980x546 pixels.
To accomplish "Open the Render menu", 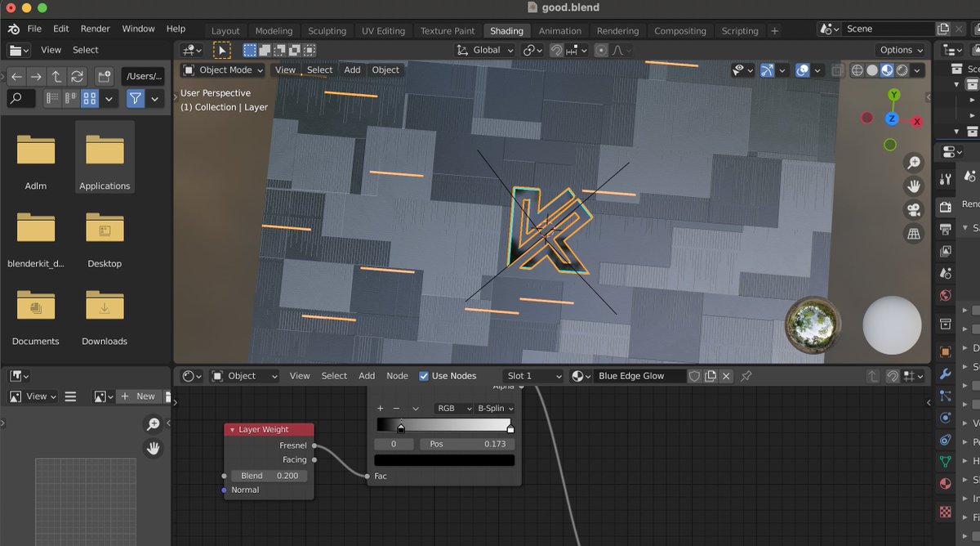I will point(96,29).
